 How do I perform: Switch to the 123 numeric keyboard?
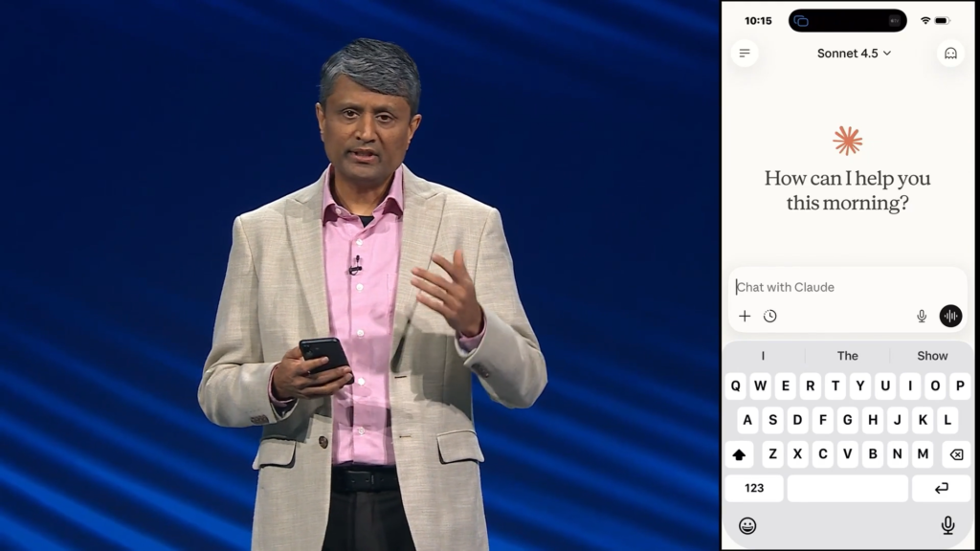coord(754,488)
